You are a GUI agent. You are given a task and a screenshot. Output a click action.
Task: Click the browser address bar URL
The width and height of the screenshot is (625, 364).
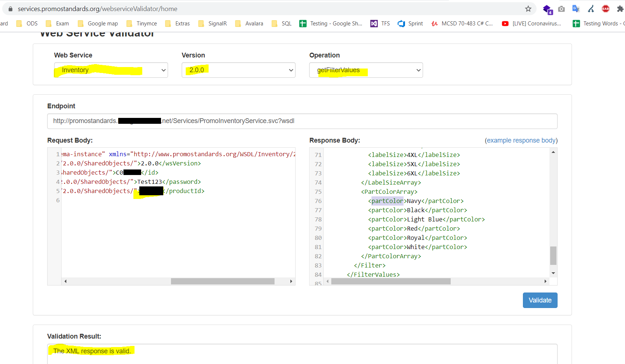click(97, 9)
